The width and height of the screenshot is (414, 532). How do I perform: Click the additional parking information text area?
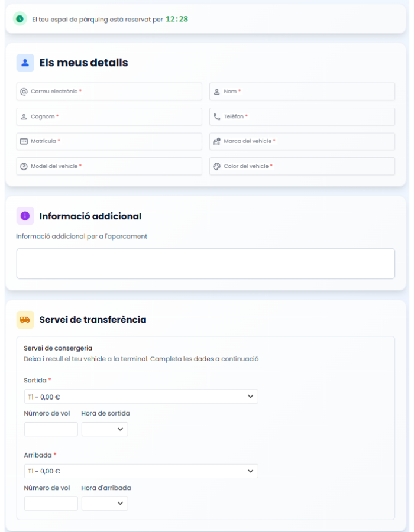click(205, 264)
